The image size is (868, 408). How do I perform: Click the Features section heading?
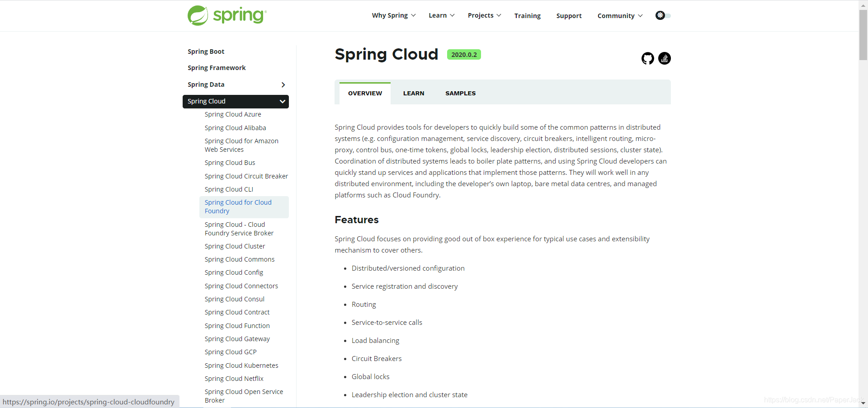[357, 220]
